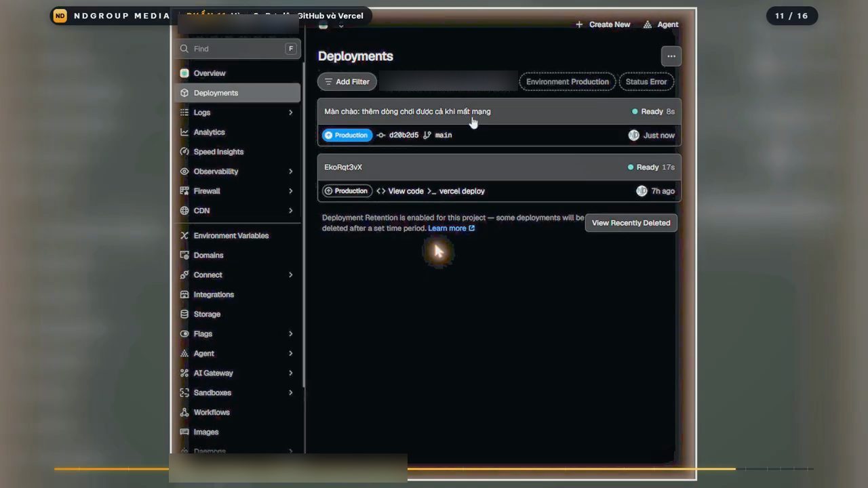The height and width of the screenshot is (488, 868).
Task: Expand the Connect submenu chevron
Action: click(291, 275)
